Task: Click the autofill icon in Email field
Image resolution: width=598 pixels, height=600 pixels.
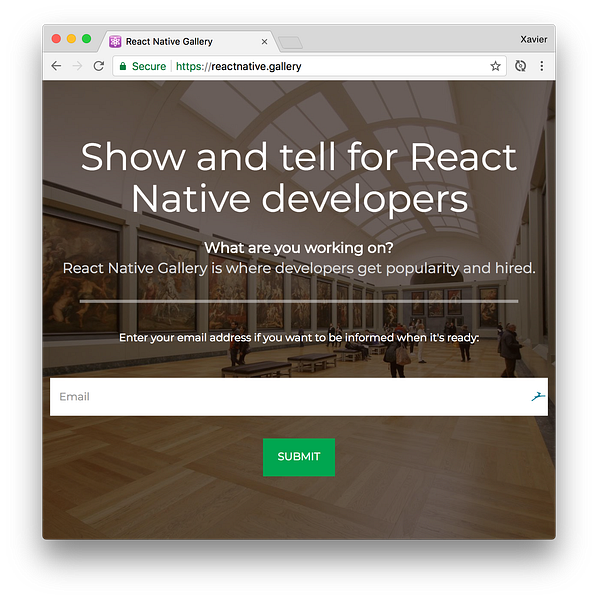Action: coord(538,396)
